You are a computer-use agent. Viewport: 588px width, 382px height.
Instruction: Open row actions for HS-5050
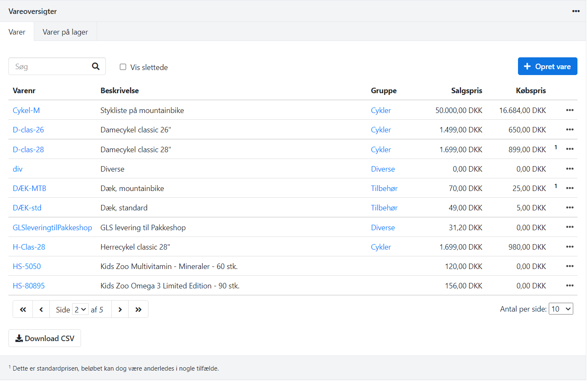coord(570,266)
